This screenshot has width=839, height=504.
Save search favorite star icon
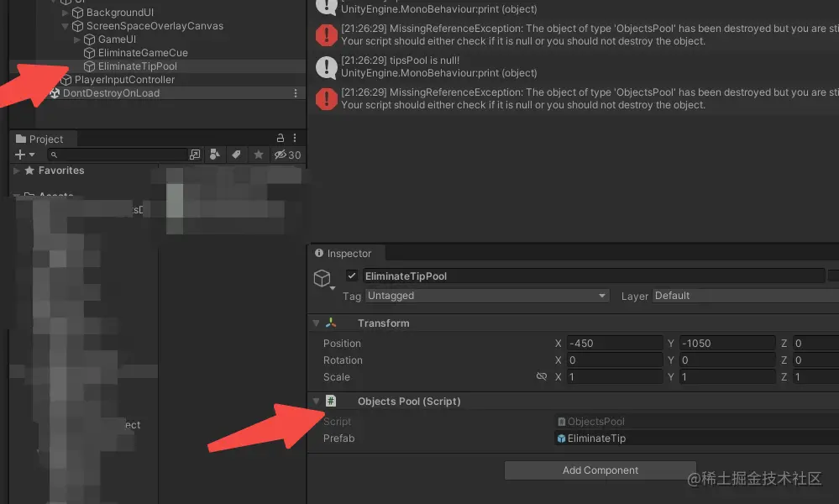[x=259, y=155]
